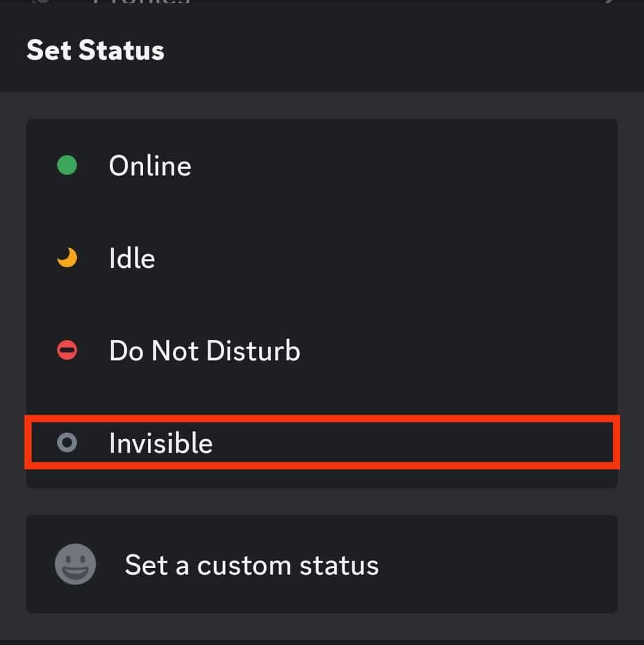Choose the Do Not Disturb text option
The width and height of the screenshot is (644, 645).
point(205,351)
